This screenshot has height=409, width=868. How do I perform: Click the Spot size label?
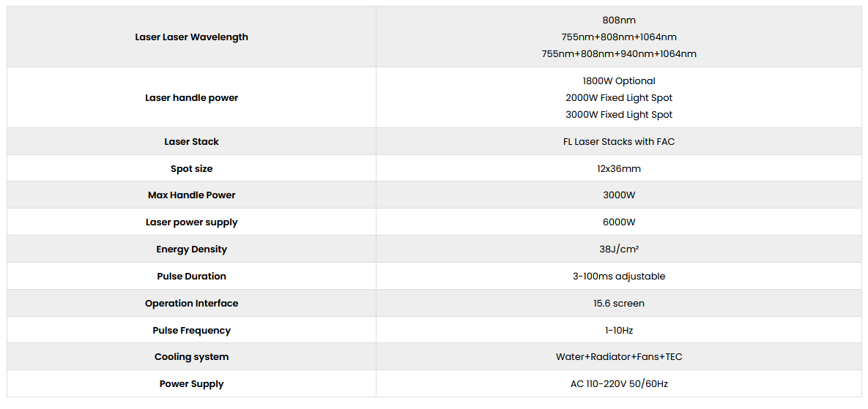(191, 169)
